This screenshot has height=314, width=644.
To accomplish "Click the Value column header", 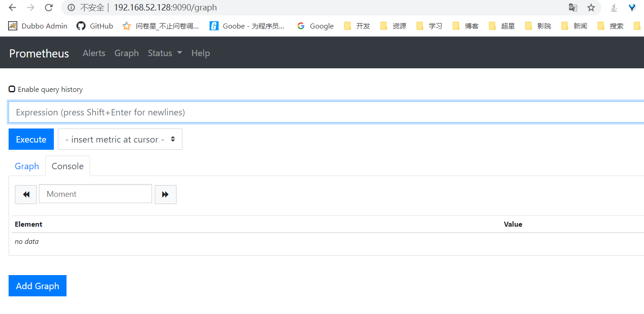I will (513, 224).
